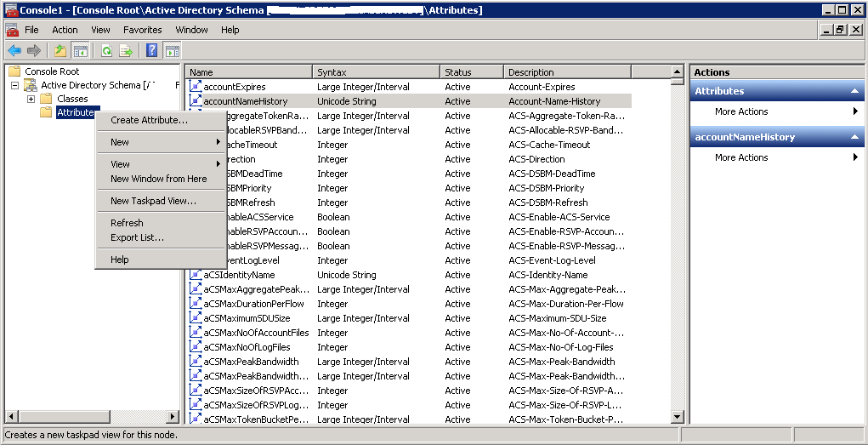
Task: Sort list by Syntax column header
Action: pos(377,72)
